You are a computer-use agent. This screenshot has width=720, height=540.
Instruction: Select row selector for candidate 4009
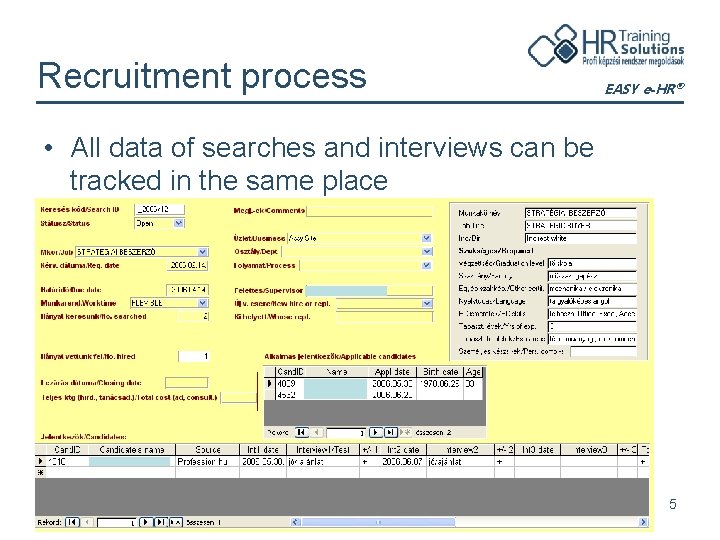click(x=270, y=383)
